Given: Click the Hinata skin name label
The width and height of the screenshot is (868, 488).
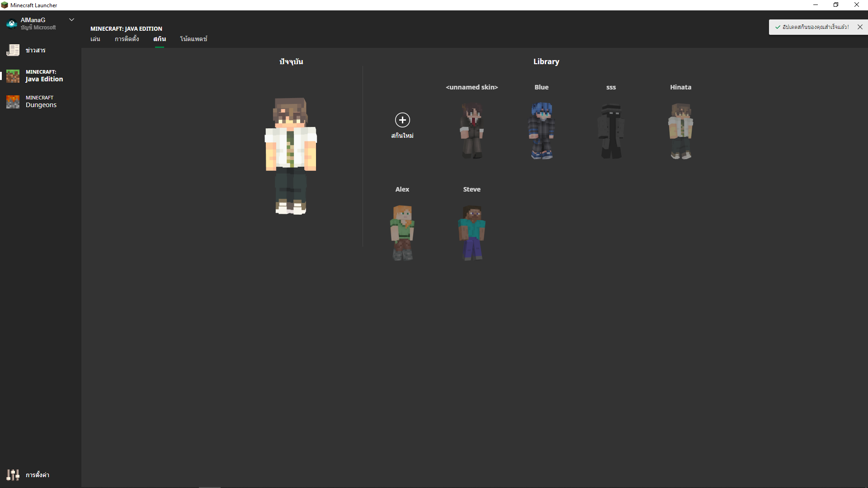Looking at the screenshot, I should pos(681,87).
